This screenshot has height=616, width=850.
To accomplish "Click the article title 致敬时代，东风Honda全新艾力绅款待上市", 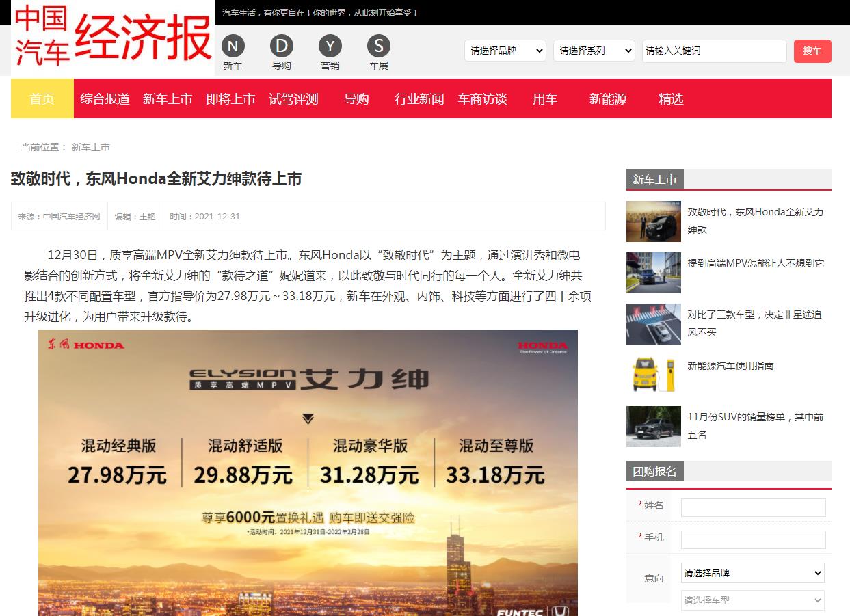I will coord(157,179).
